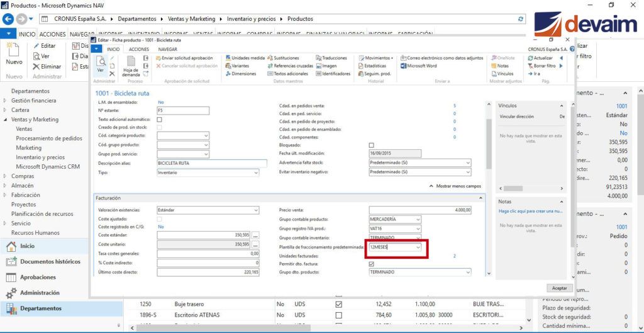The image size is (644, 333).
Task: Toggle checkbox in the Buje trasero row
Action: (x=339, y=305)
